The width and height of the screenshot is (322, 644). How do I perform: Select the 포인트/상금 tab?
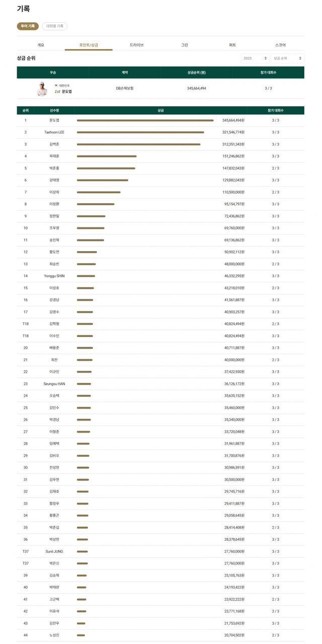(89, 45)
